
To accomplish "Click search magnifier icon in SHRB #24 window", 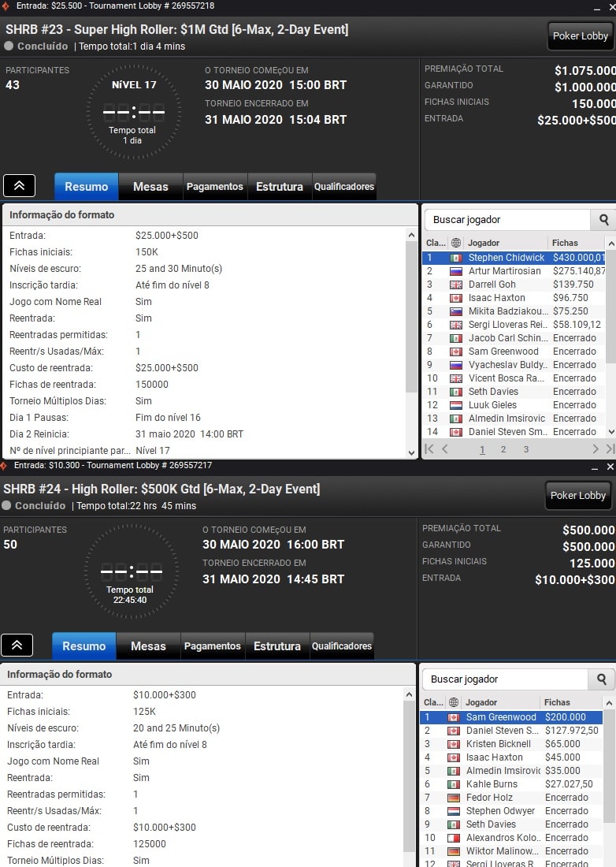I will [601, 679].
